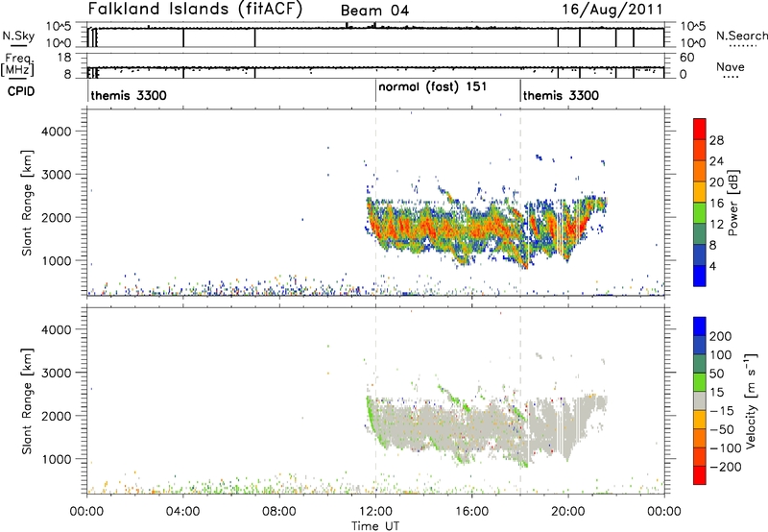Click the 'CPID' row label
Image resolution: width=768 pixels, height=532 pixels.
coord(21,91)
